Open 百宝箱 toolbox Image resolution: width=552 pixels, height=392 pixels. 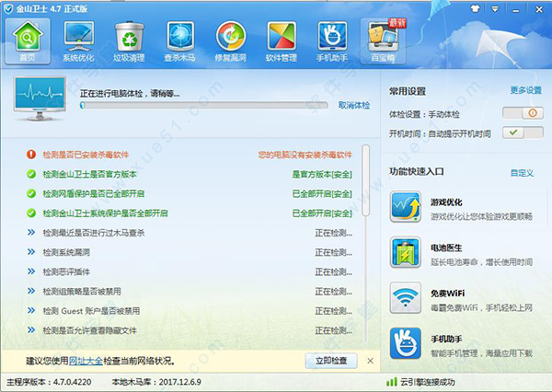(x=384, y=41)
